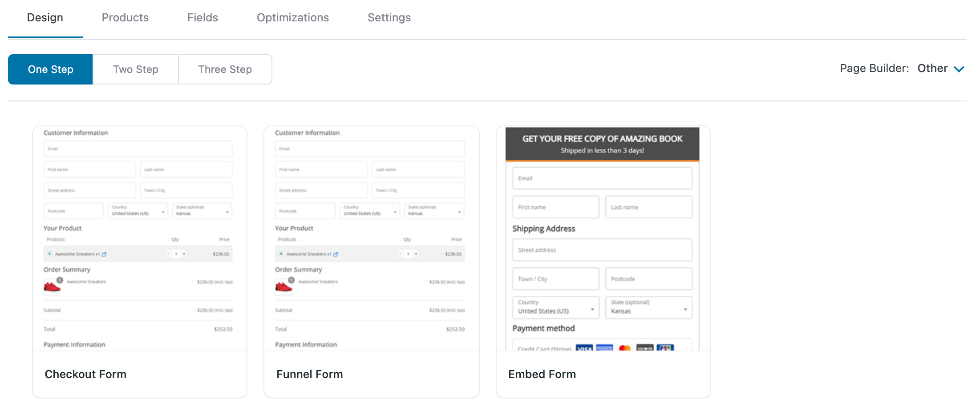Click the Visa card icon in Embed Form
The height and width of the screenshot is (411, 980).
click(584, 348)
